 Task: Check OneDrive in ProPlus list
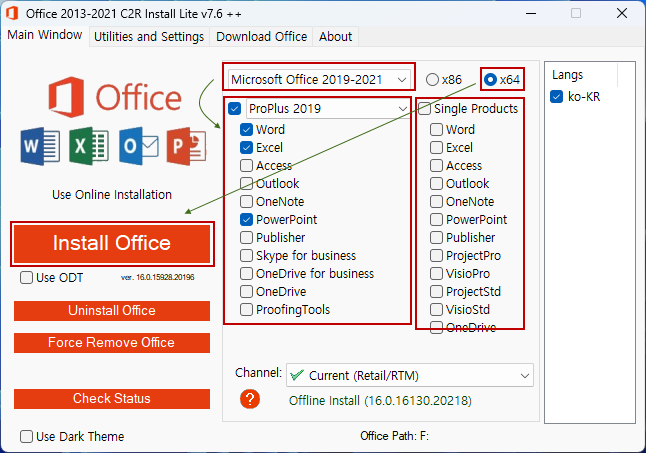[246, 292]
